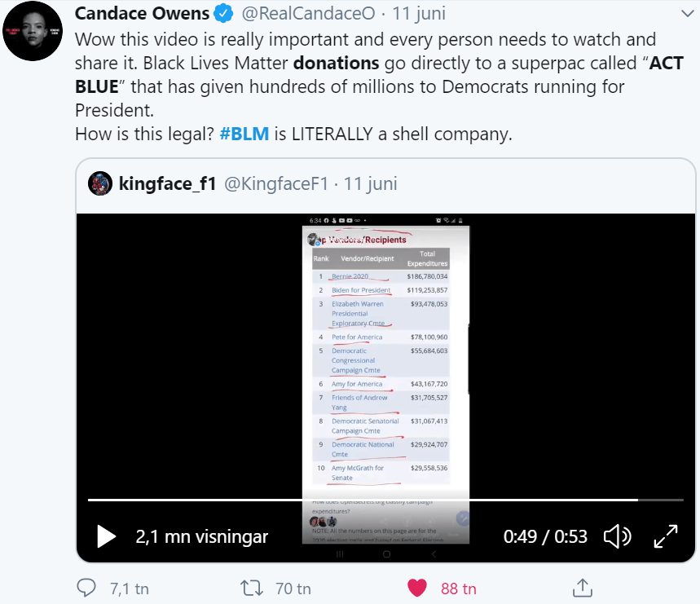Play the embedded video
Viewport: 700px width, 604px height.
pos(106,536)
